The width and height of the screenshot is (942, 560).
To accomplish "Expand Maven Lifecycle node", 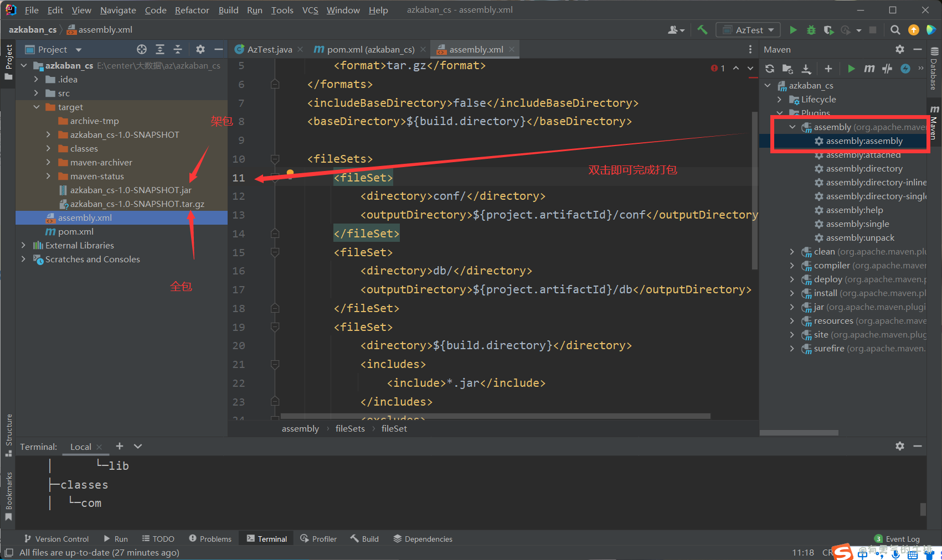I will 780,100.
